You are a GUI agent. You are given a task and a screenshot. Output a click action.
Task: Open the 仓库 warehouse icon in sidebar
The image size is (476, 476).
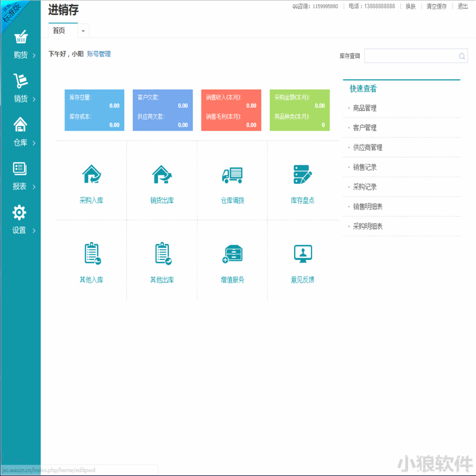tap(20, 124)
